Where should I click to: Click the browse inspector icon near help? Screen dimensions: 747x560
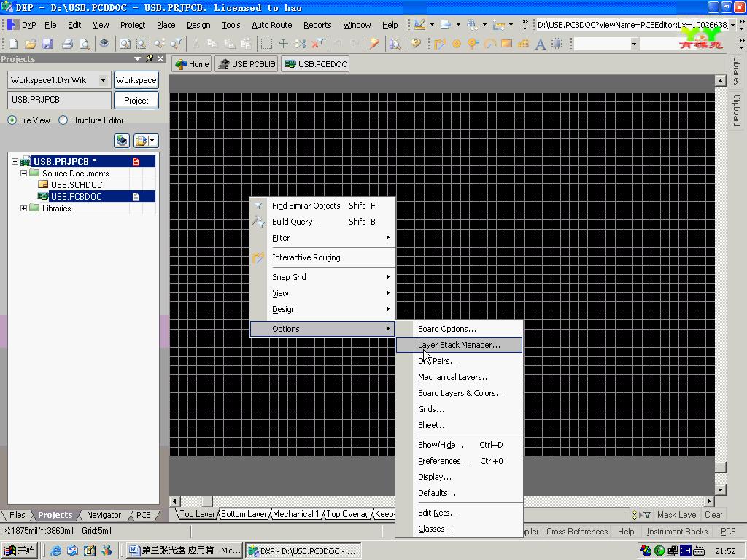tap(395, 44)
